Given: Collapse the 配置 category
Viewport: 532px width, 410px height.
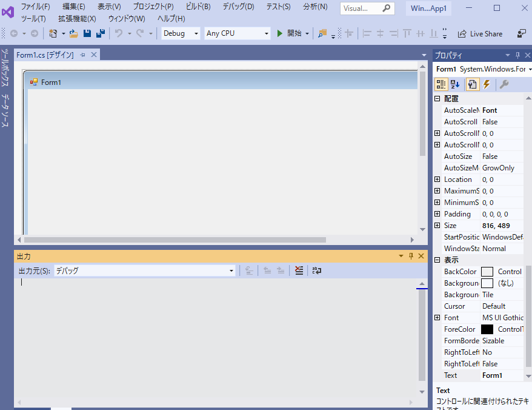Looking at the screenshot, I should pos(437,98).
